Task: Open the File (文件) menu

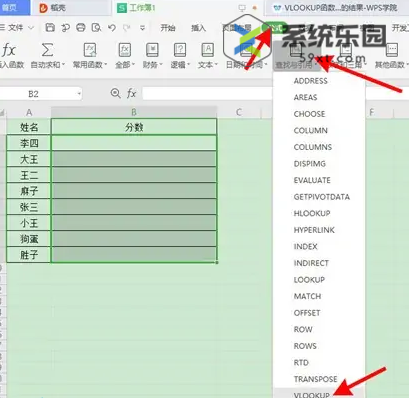Action: (16, 27)
